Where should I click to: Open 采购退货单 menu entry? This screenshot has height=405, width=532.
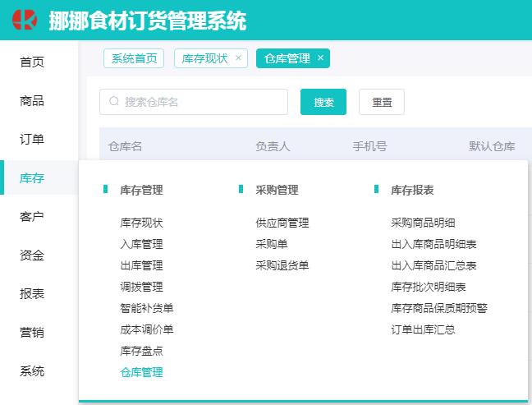pyautogui.click(x=282, y=265)
